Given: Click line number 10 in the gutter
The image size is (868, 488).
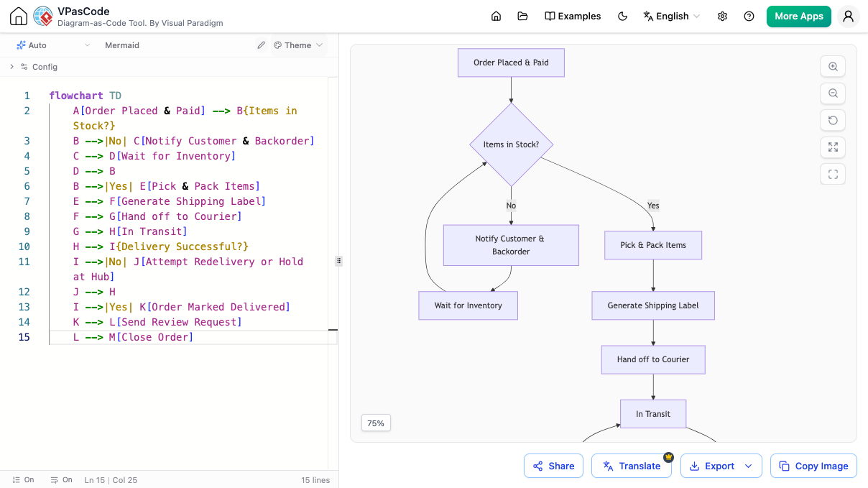Looking at the screenshot, I should [24, 247].
